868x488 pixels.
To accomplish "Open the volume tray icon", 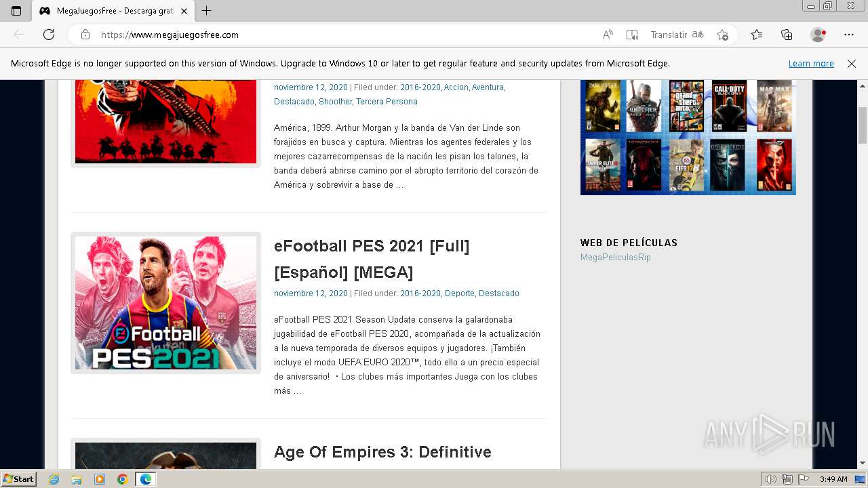I will pos(771,479).
